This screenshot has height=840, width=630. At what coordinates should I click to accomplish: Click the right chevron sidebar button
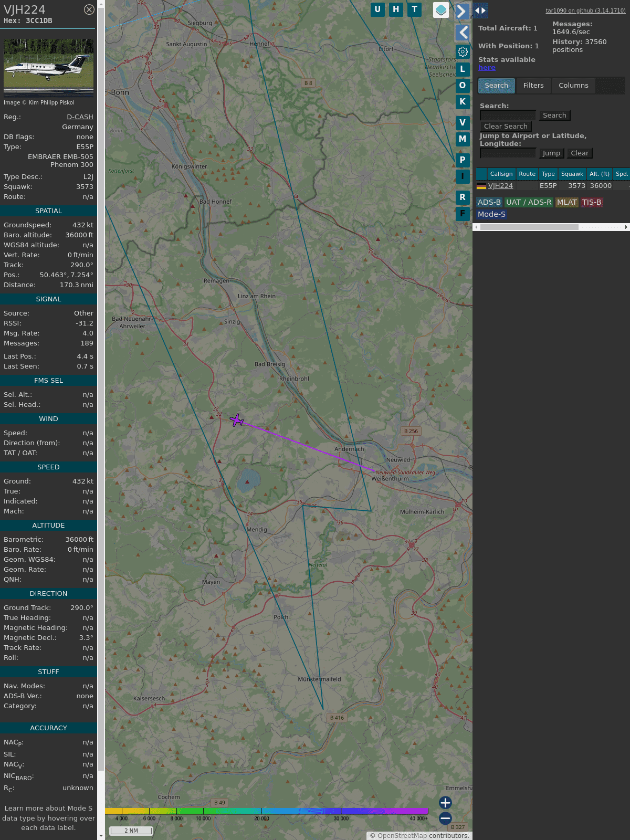tap(462, 11)
